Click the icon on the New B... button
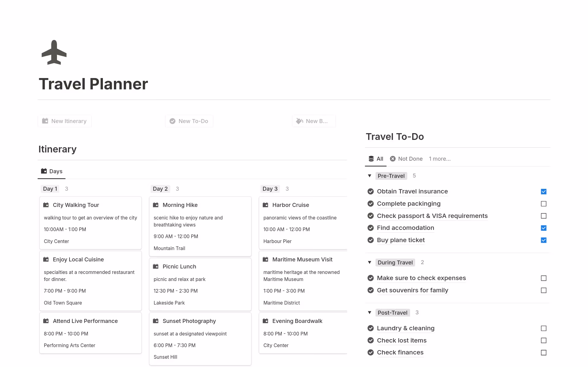The height and width of the screenshot is (367, 588). 299,121
